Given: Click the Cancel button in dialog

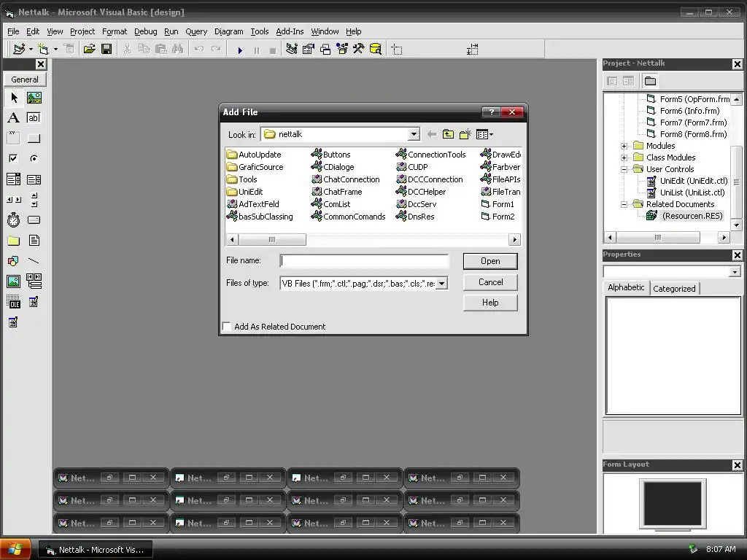Looking at the screenshot, I should coord(490,282).
